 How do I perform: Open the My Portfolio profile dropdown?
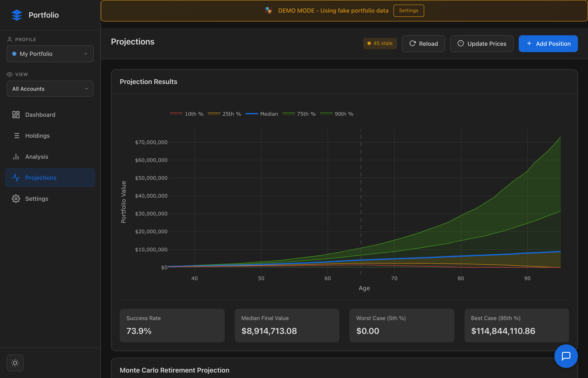(x=50, y=54)
